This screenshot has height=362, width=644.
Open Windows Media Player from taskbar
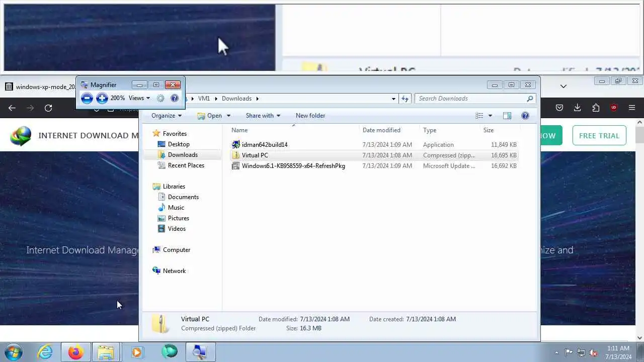pos(137,352)
